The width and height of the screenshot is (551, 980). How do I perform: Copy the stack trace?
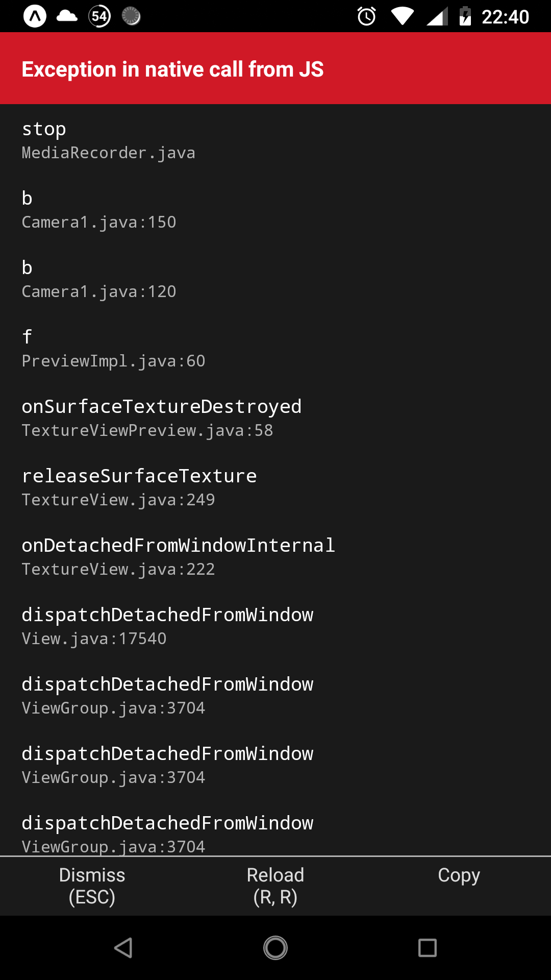[459, 874]
